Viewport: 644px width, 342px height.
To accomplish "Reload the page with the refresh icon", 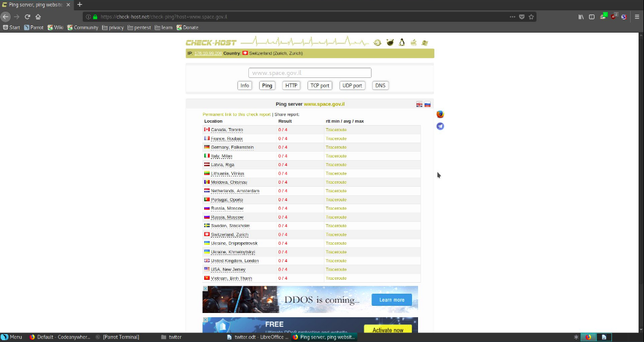I will (27, 17).
